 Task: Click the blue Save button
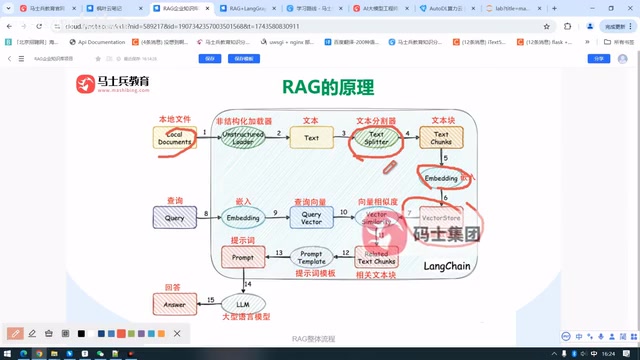[x=210, y=59]
